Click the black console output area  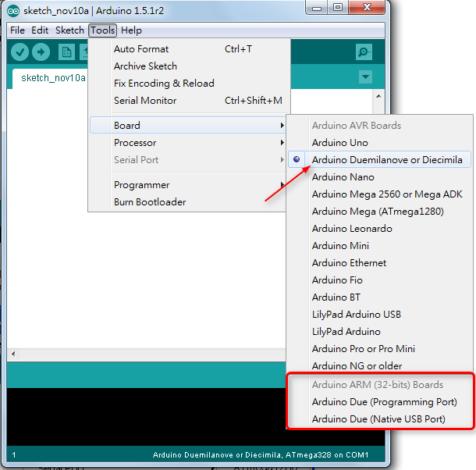coord(146,417)
